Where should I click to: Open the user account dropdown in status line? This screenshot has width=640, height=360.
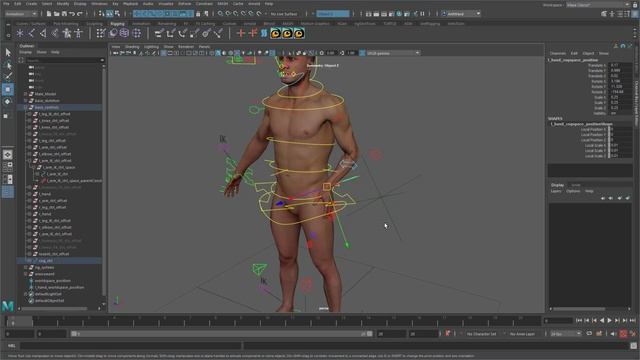(x=461, y=14)
